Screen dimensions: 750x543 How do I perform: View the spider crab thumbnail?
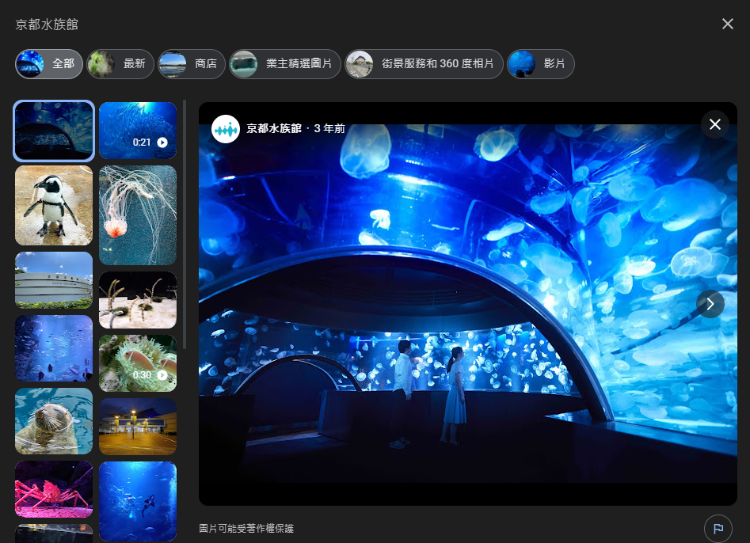[54, 489]
